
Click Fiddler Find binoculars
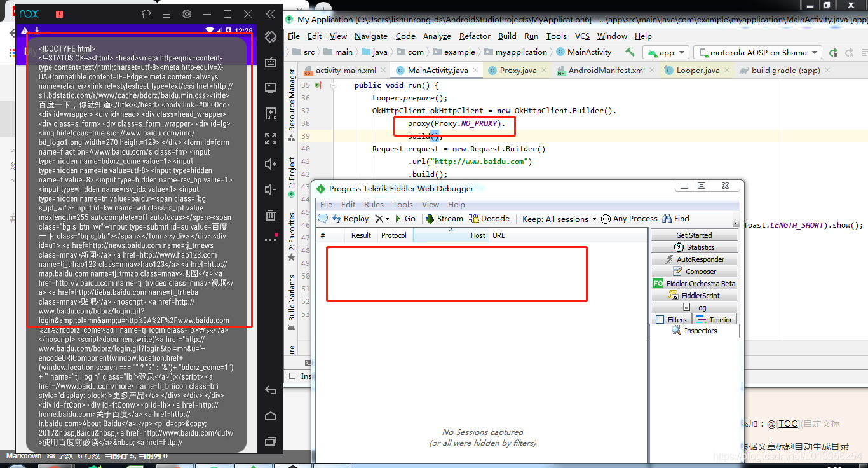[675, 218]
